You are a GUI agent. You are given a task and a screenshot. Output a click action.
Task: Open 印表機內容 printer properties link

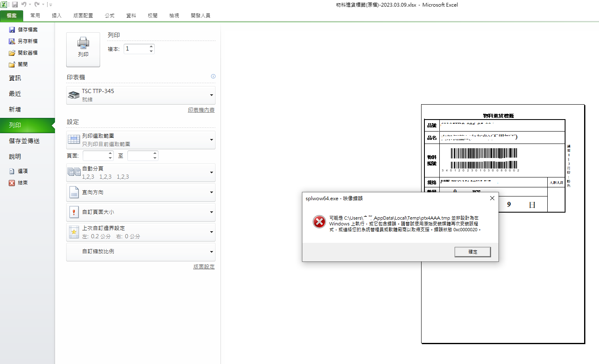(201, 110)
